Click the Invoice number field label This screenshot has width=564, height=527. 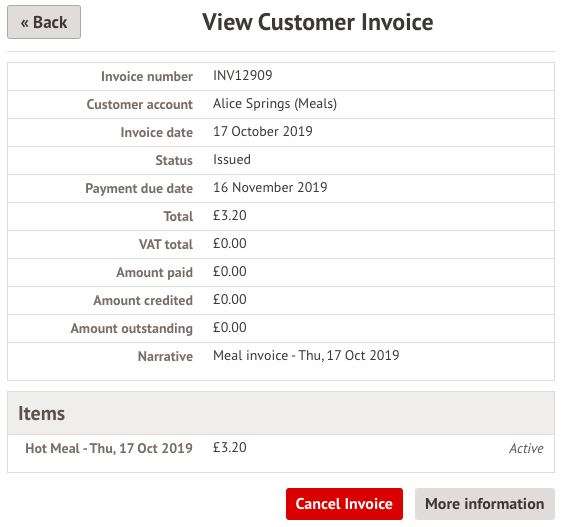click(147, 76)
